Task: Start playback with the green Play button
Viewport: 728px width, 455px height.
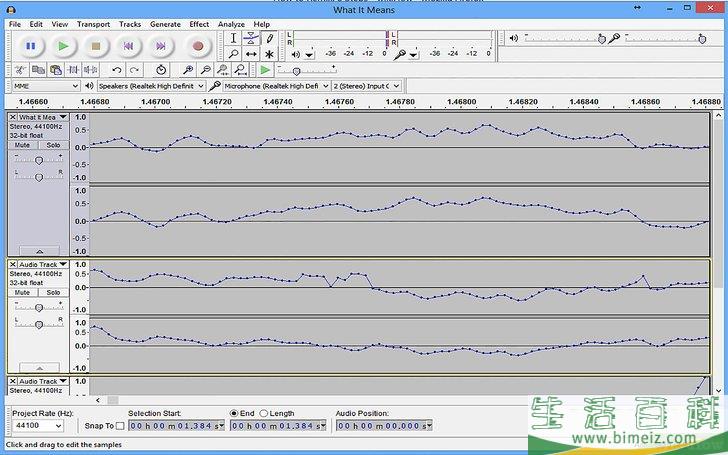Action: pyautogui.click(x=63, y=46)
